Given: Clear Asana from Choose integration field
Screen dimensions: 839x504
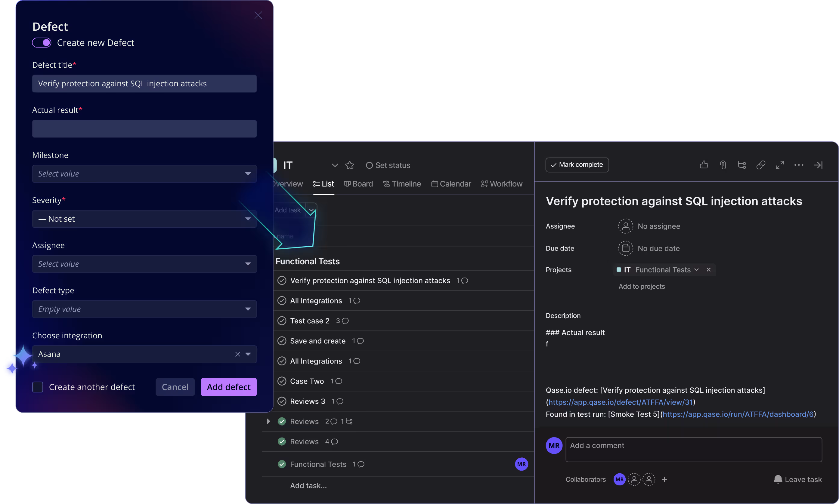Looking at the screenshot, I should 237,354.
